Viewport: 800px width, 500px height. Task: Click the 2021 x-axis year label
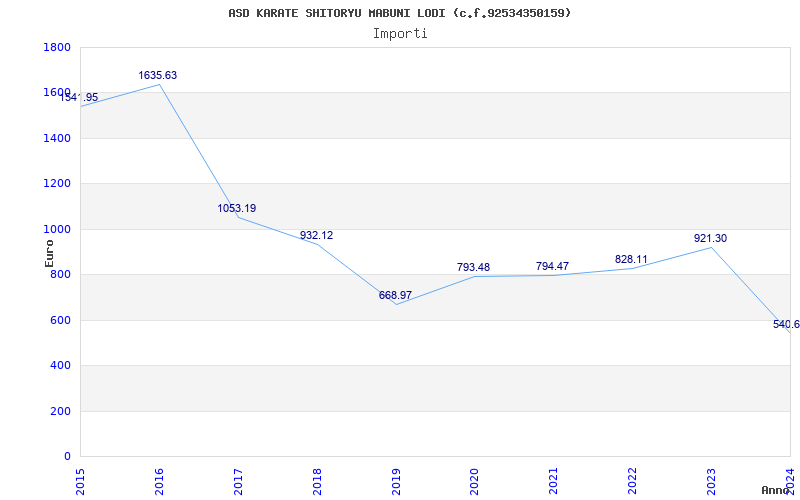click(554, 481)
